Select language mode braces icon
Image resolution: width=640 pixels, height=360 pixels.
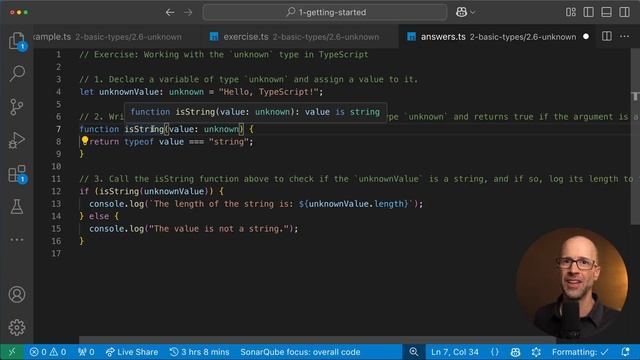[495, 352]
